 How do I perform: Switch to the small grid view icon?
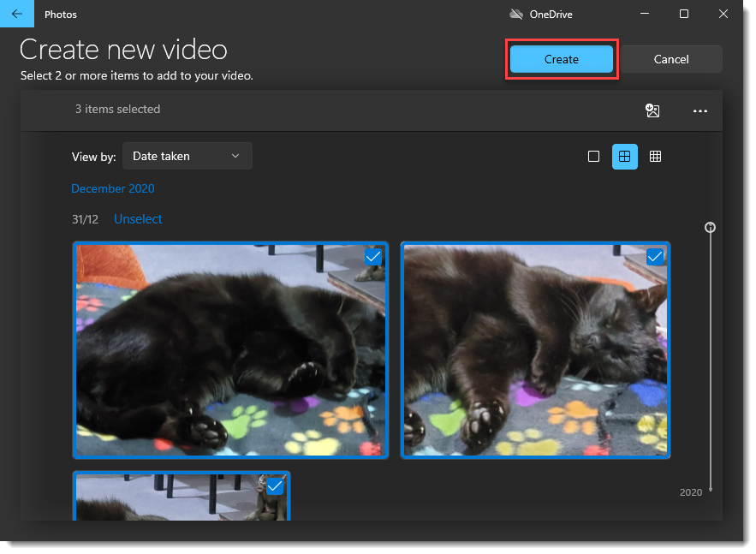coord(655,156)
